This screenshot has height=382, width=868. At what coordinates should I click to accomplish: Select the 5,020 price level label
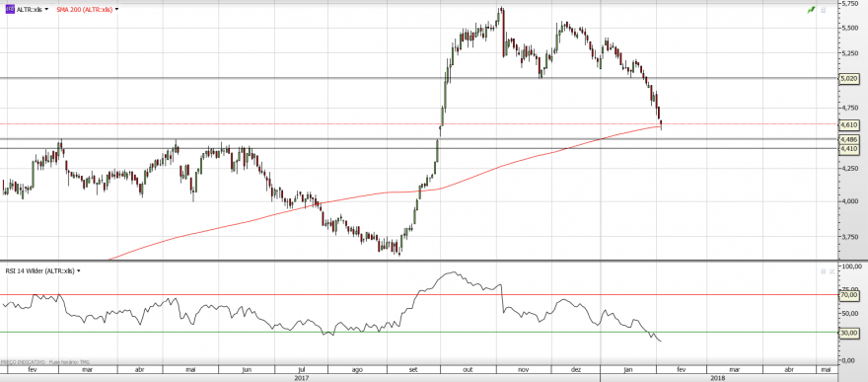[849, 79]
